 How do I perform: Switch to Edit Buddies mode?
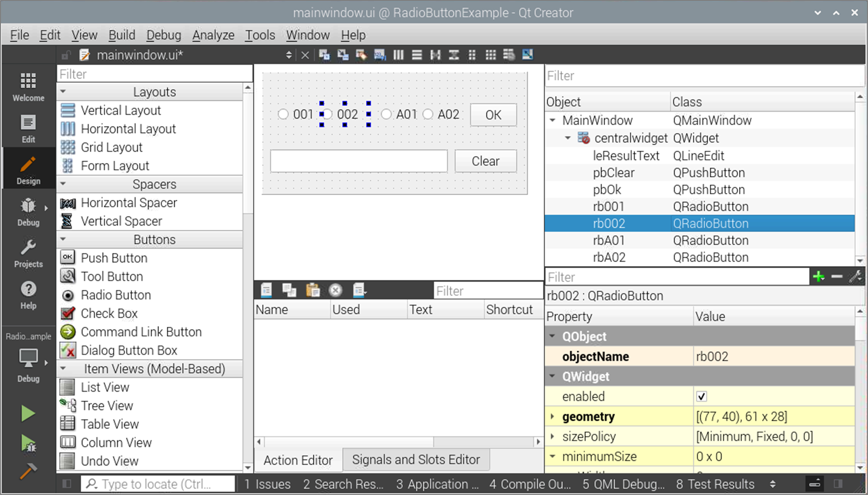click(x=361, y=55)
